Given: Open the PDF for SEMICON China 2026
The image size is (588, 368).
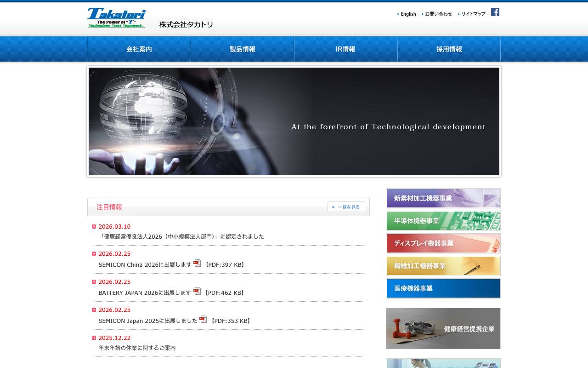Looking at the screenshot, I should (x=197, y=263).
